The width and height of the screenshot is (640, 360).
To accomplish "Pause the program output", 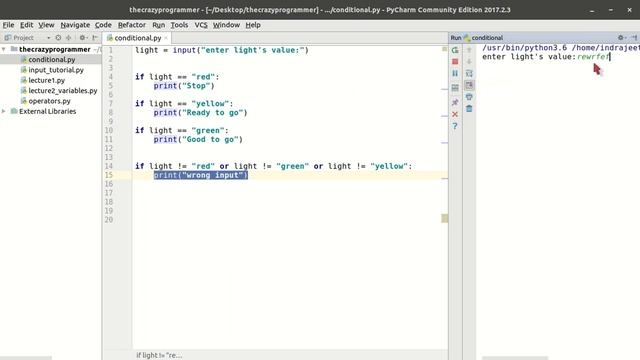I will point(455,73).
